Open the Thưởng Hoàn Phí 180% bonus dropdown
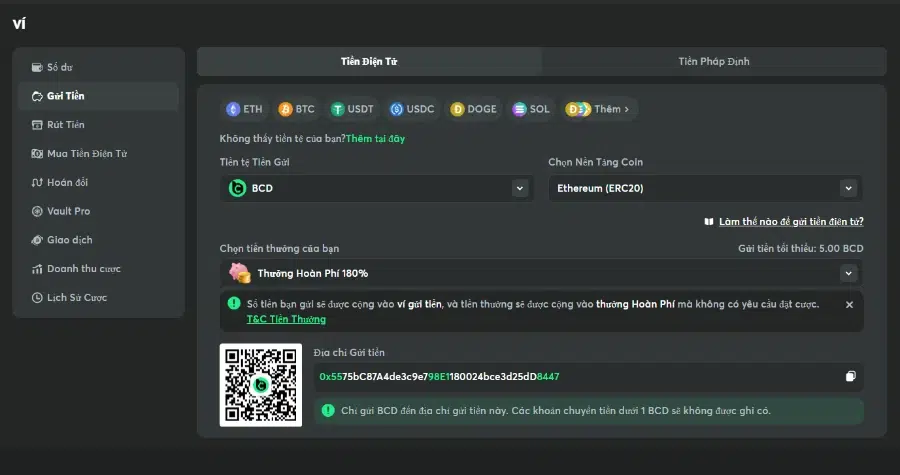The height and width of the screenshot is (475, 900). coord(541,273)
